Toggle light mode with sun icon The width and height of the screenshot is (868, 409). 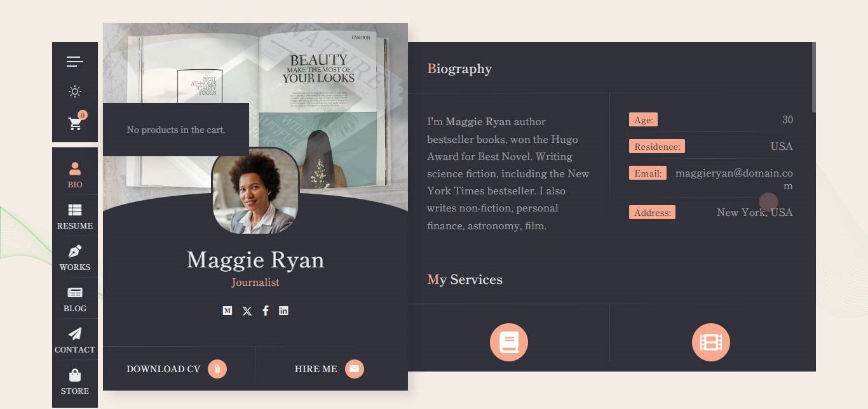tap(75, 91)
